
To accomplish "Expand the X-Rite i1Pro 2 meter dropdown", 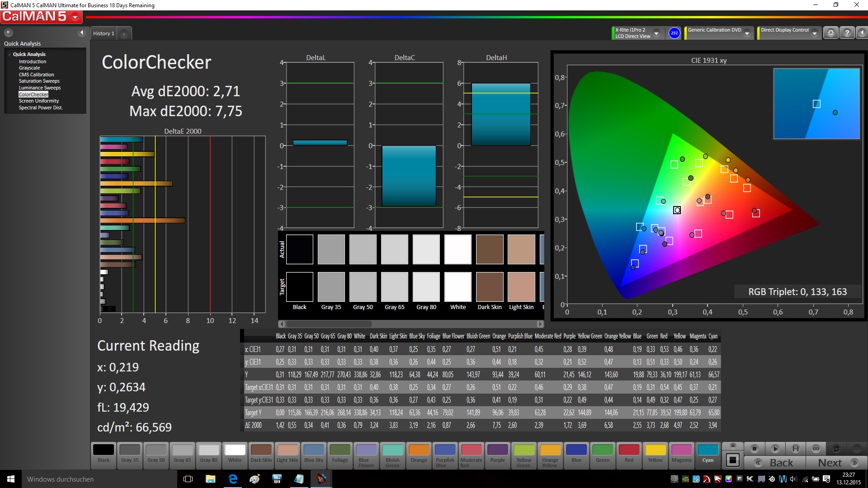I will point(656,33).
